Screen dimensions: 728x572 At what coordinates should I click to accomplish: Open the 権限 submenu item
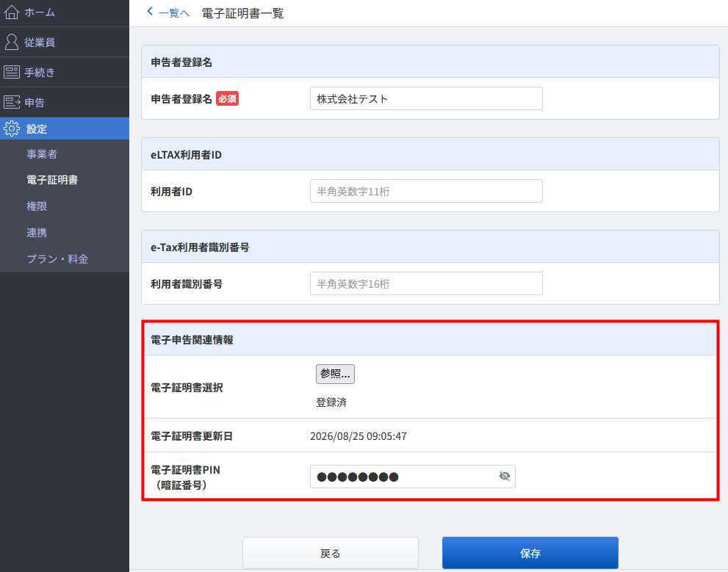37,206
